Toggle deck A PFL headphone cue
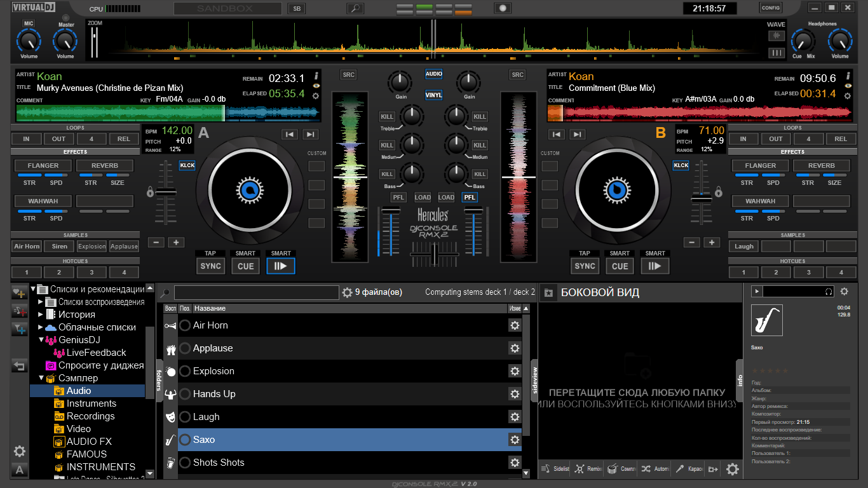This screenshot has height=488, width=868. pos(398,197)
